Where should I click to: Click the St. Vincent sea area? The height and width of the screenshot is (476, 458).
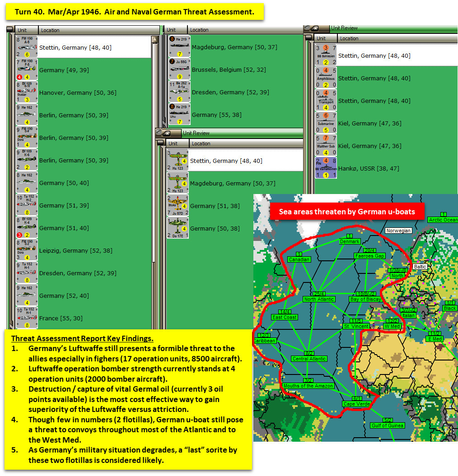pos(356,326)
